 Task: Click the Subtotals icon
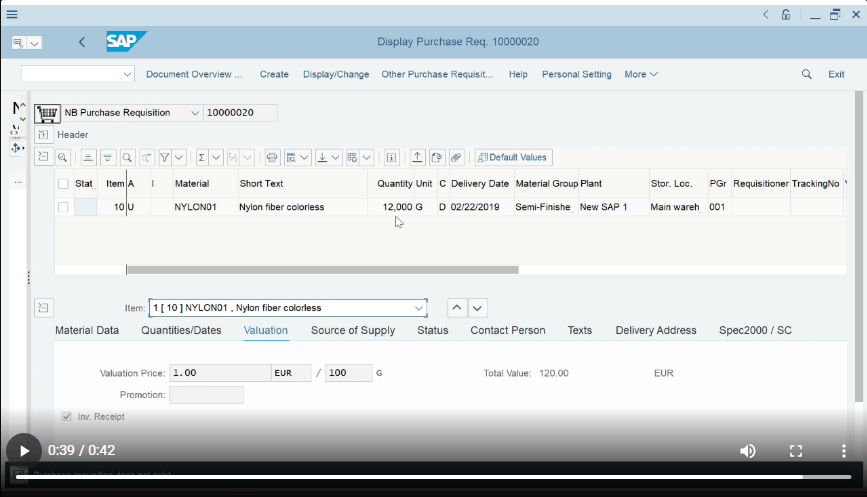click(233, 158)
